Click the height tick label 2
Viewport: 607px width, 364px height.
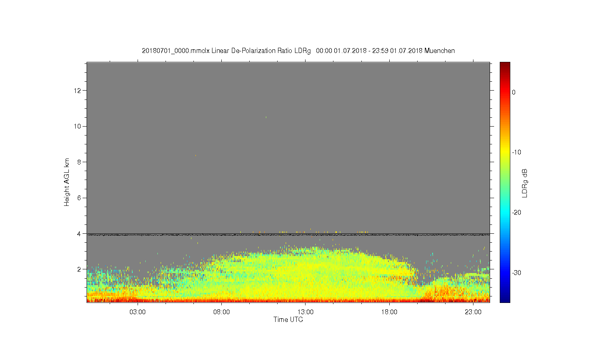(x=80, y=269)
